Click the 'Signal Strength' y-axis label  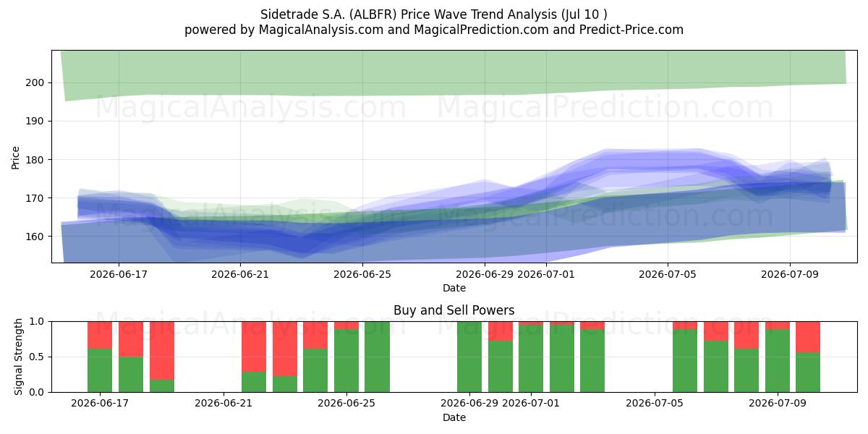(18, 357)
